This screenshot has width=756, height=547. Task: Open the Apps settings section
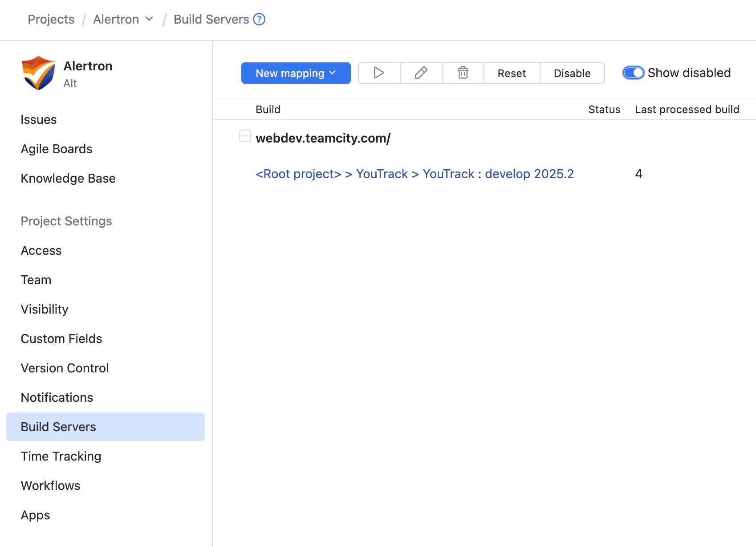pyautogui.click(x=35, y=515)
